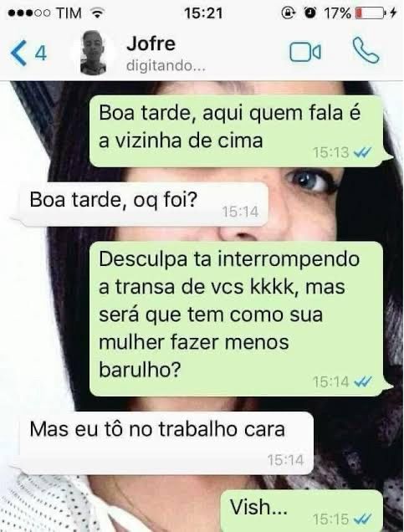The image size is (404, 532).
Task: Open Jofre's profile picture
Action: click(94, 52)
